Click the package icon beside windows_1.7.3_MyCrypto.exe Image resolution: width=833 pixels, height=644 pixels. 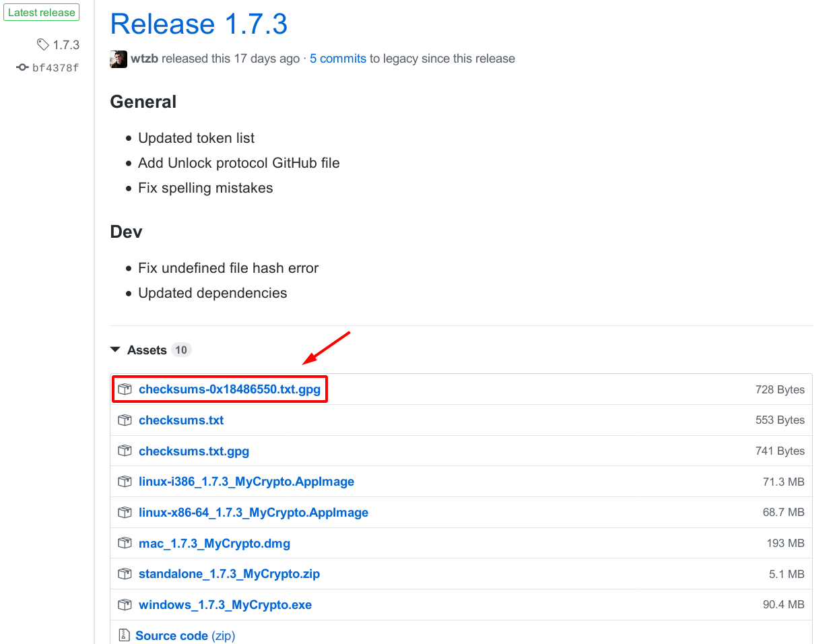pyautogui.click(x=125, y=605)
